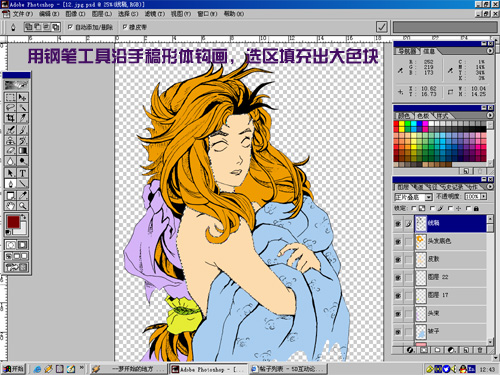Screen dimensions: 500x375
Task: Open the 滤镜(T) menu
Action: [x=155, y=14]
